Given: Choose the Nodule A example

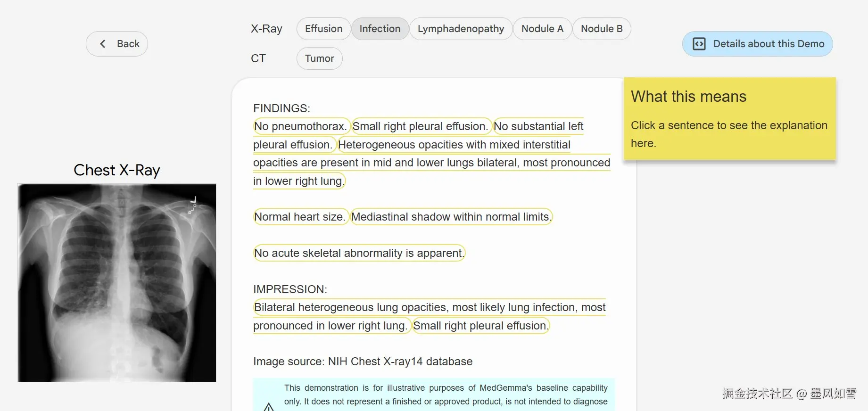Looking at the screenshot, I should pos(542,29).
